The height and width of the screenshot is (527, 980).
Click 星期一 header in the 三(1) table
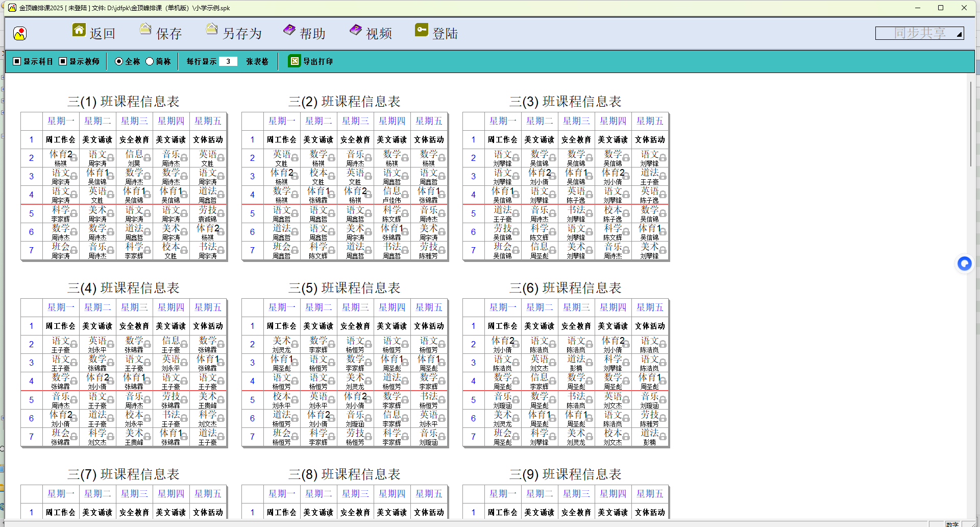point(61,121)
